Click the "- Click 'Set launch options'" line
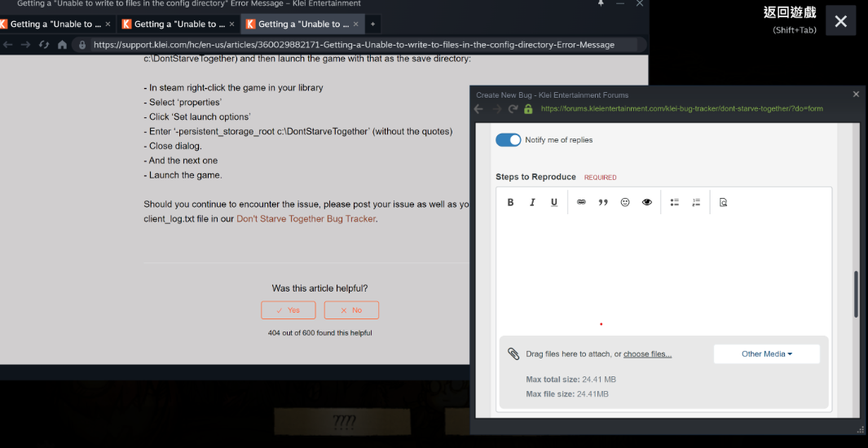 [197, 116]
